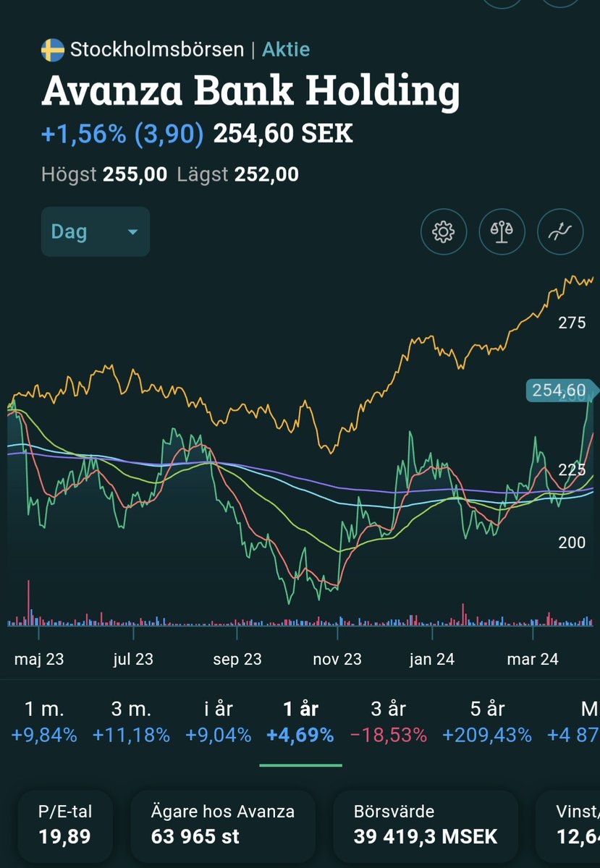
Task: Select the 1 m. period tab
Action: point(43,722)
